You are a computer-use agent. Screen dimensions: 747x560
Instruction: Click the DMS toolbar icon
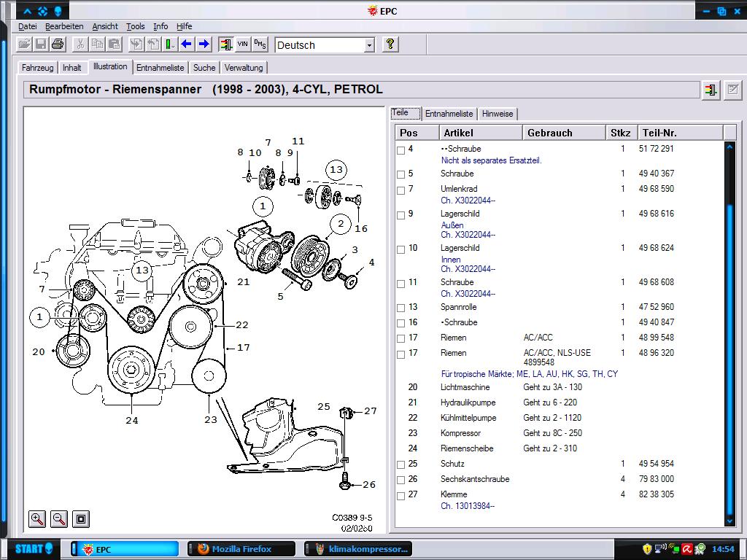pos(260,44)
